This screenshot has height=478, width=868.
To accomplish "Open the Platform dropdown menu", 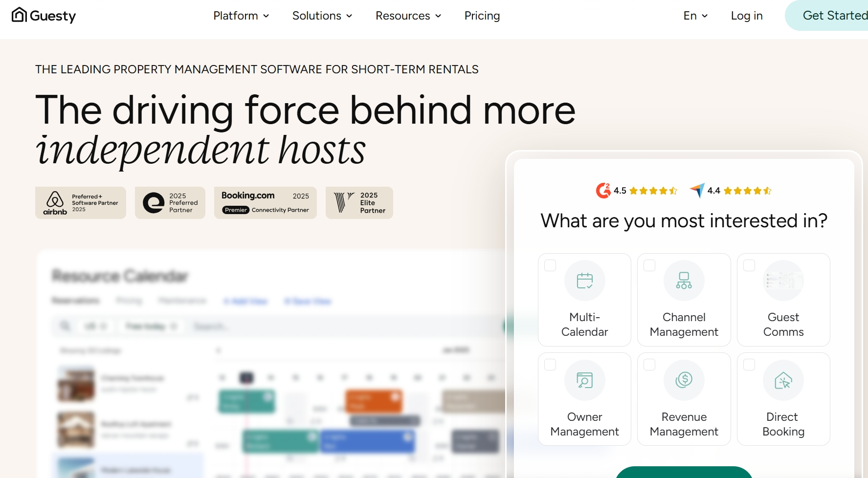I will (x=241, y=16).
